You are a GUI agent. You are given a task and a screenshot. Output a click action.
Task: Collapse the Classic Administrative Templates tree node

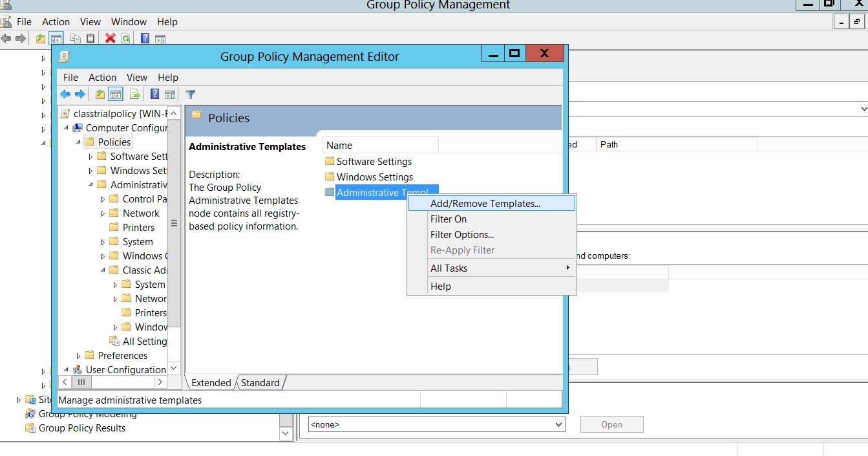pos(103,270)
